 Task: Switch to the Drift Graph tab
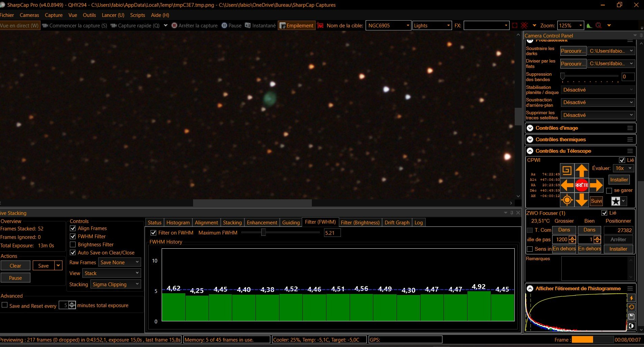click(397, 222)
